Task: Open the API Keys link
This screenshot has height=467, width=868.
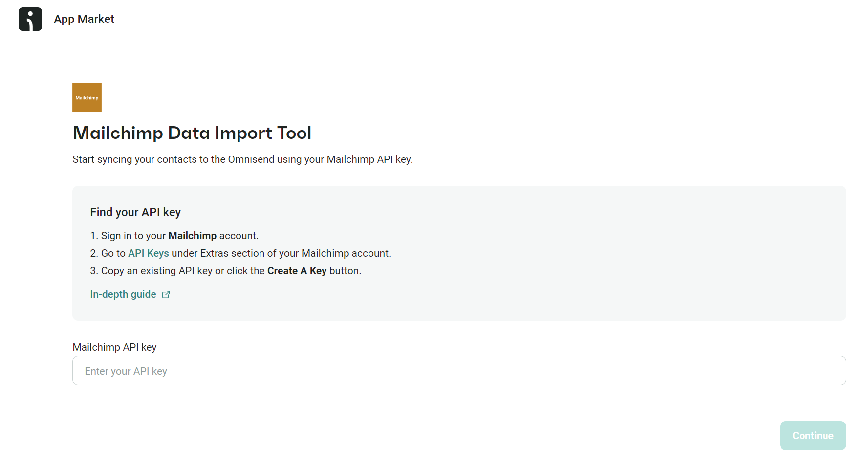Action: point(148,253)
